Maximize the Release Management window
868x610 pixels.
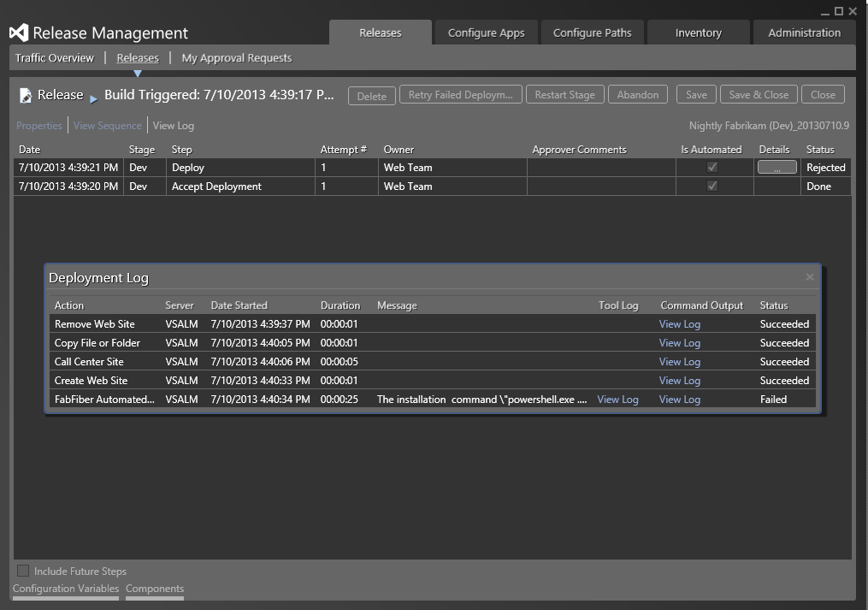point(839,11)
